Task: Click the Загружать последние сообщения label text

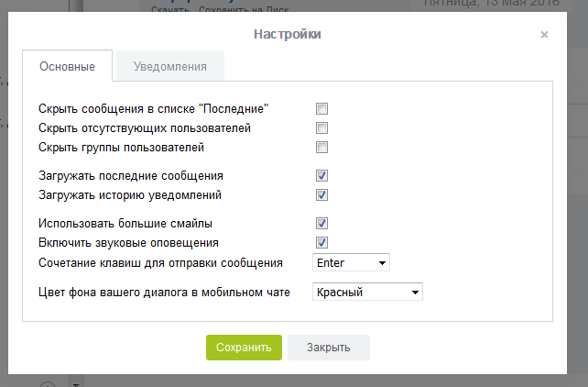Action: tap(131, 176)
